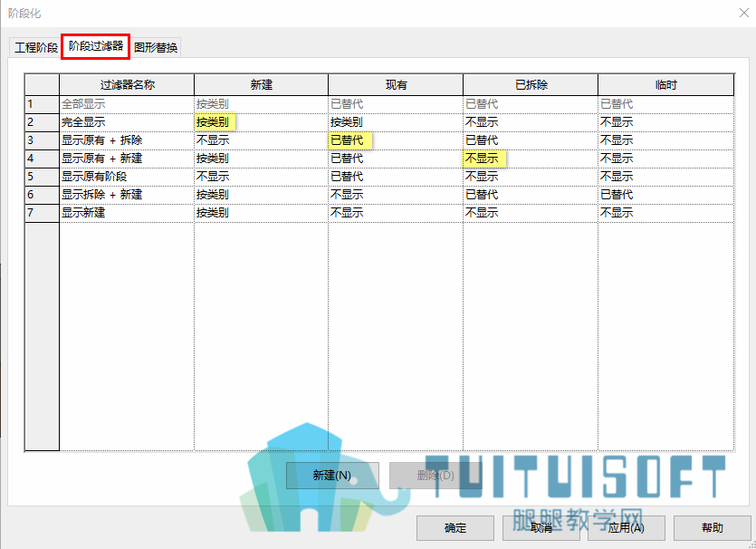
Task: Open 新建 cell of 完全显示 row
Action: [262, 122]
